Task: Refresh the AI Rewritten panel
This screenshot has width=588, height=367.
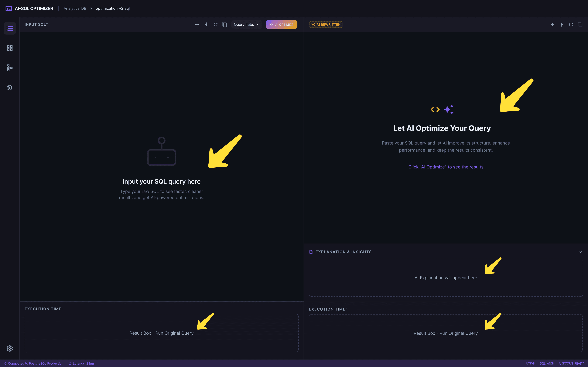Action: pos(571,25)
